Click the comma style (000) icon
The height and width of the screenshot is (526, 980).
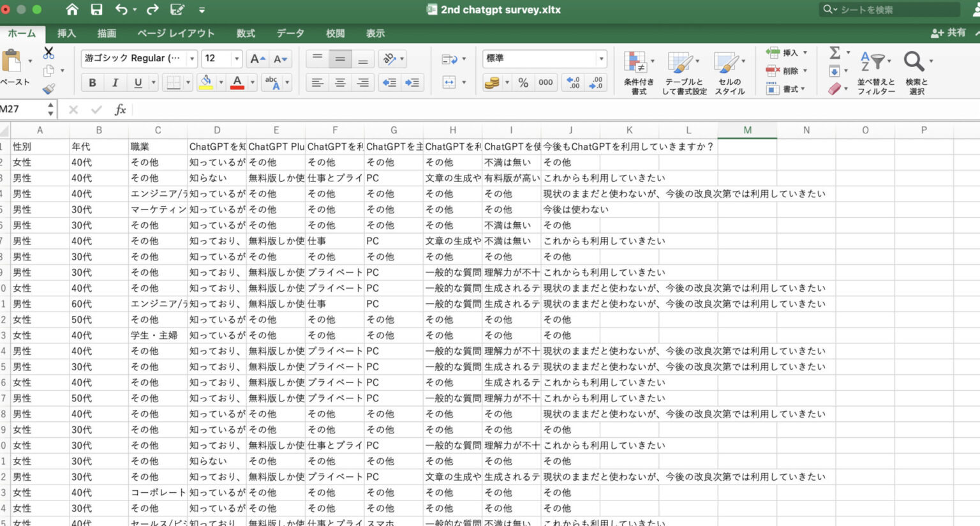click(x=544, y=82)
